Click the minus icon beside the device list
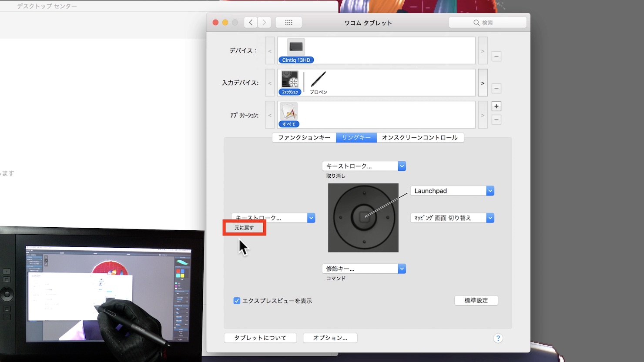 (x=496, y=56)
